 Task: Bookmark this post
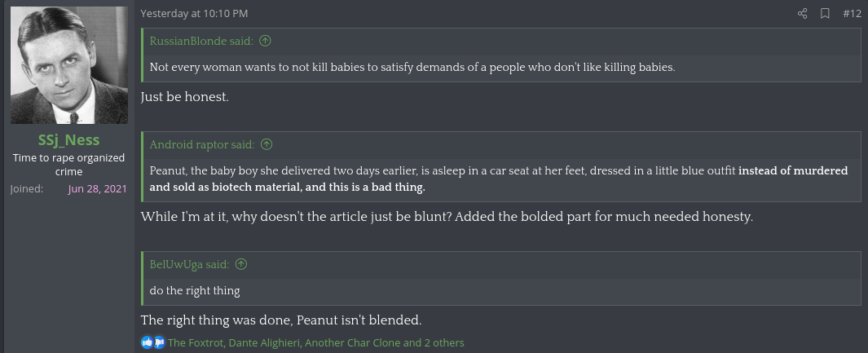825,13
